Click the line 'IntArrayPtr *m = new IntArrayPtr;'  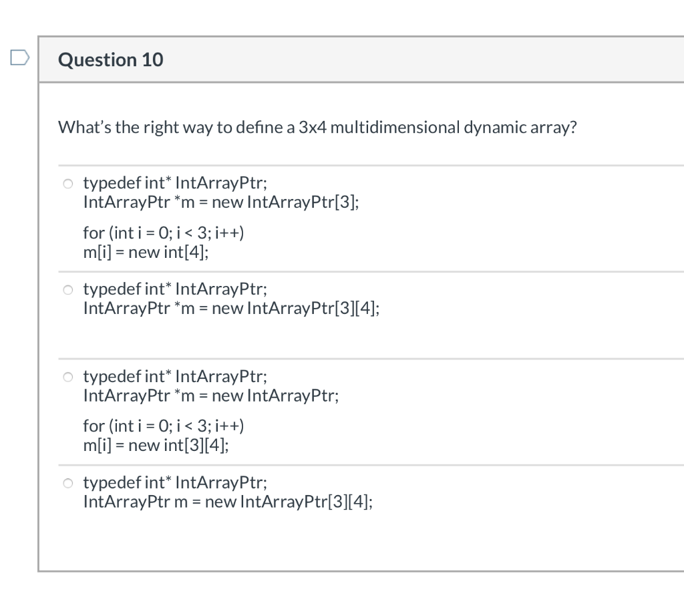210,396
